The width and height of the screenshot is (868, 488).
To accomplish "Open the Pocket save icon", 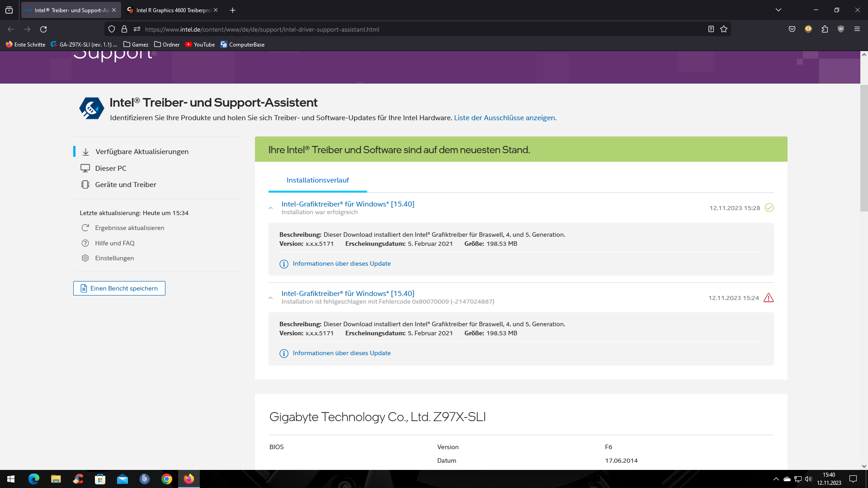I will (x=792, y=29).
